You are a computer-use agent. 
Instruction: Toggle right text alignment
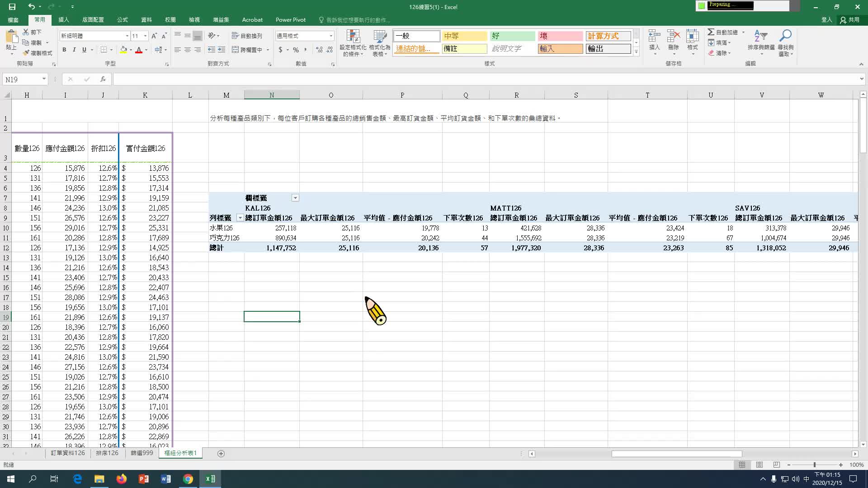(x=198, y=50)
